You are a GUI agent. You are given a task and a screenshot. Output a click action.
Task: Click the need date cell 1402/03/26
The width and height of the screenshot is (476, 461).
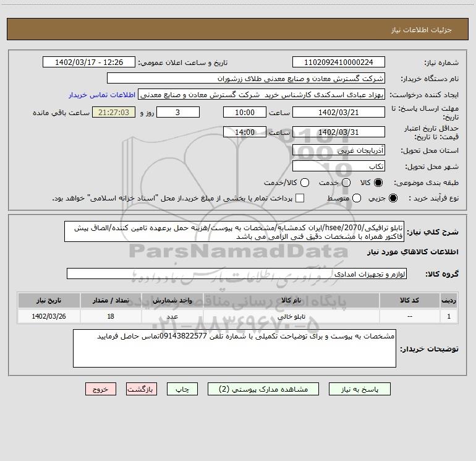point(49,316)
